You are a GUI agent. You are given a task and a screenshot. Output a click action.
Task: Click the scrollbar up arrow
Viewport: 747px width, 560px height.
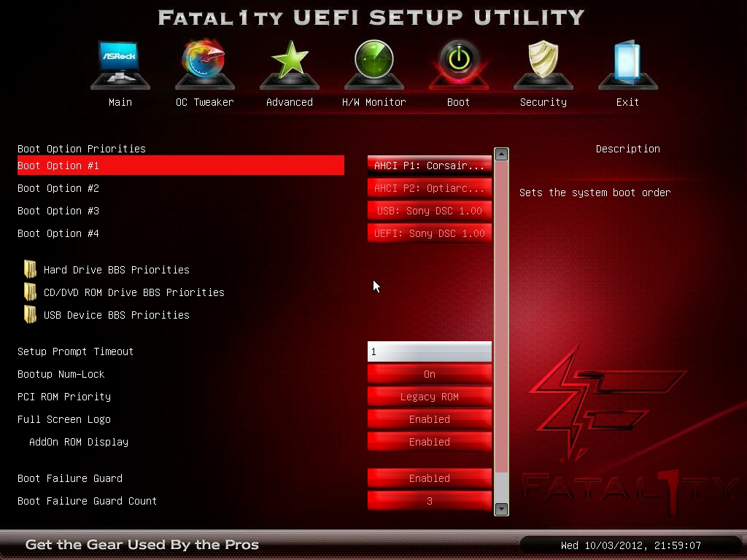[501, 155]
